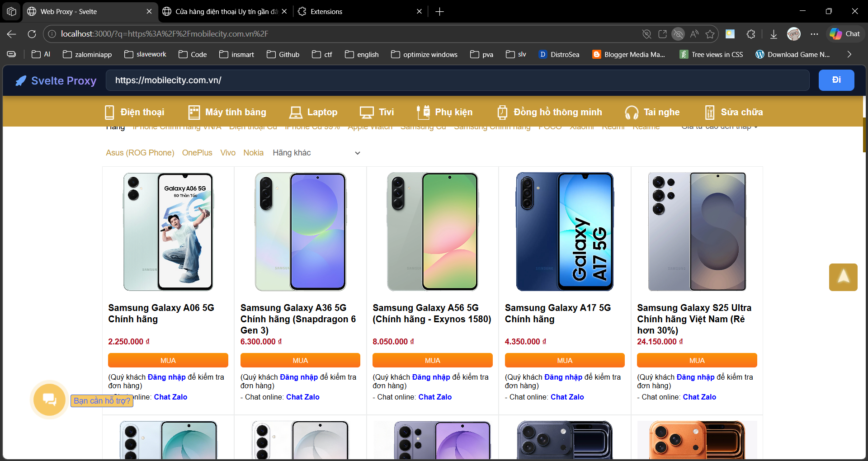Viewport: 868px width, 461px height.
Task: Click the read aloud icon
Action: coord(694,34)
